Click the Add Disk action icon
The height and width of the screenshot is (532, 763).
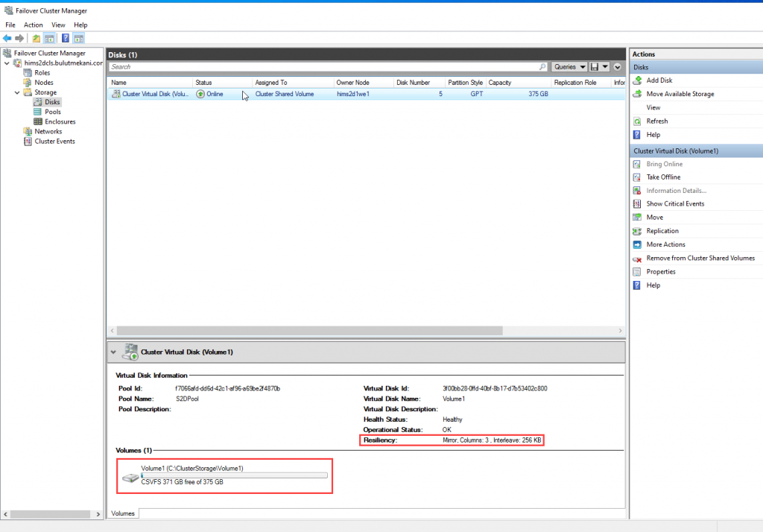click(637, 80)
